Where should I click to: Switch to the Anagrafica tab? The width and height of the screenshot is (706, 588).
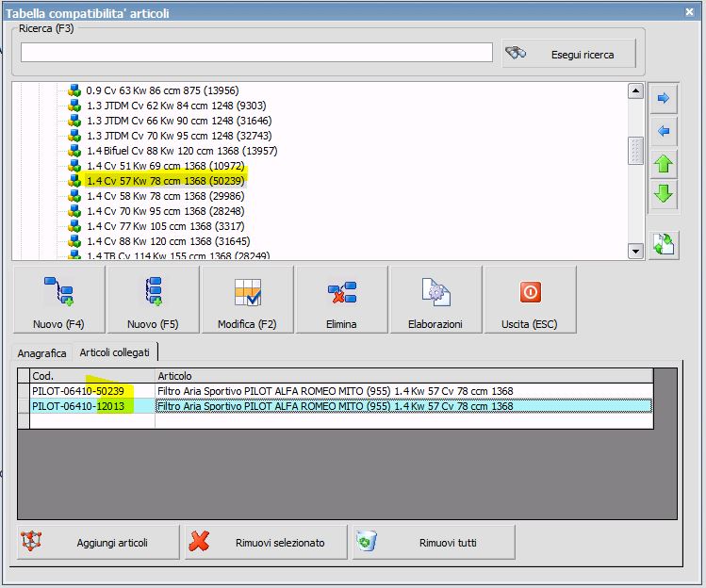click(x=41, y=353)
